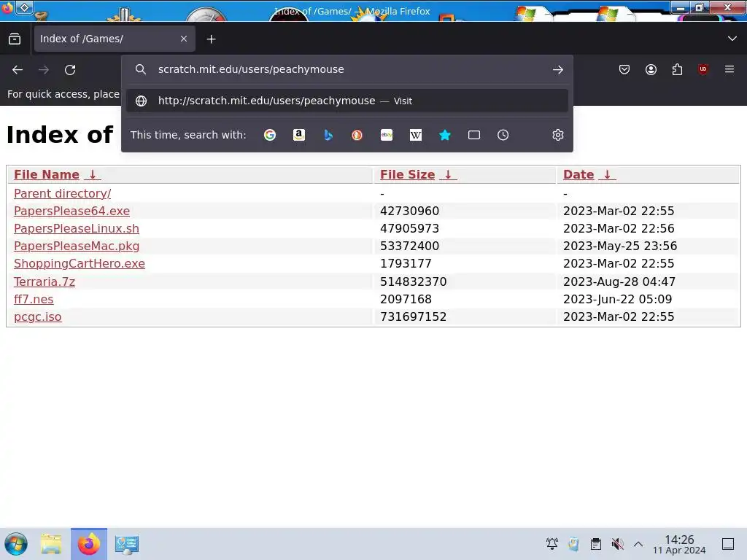747x560 pixels.
Task: Open the Firefox account icon
Action: click(x=651, y=69)
